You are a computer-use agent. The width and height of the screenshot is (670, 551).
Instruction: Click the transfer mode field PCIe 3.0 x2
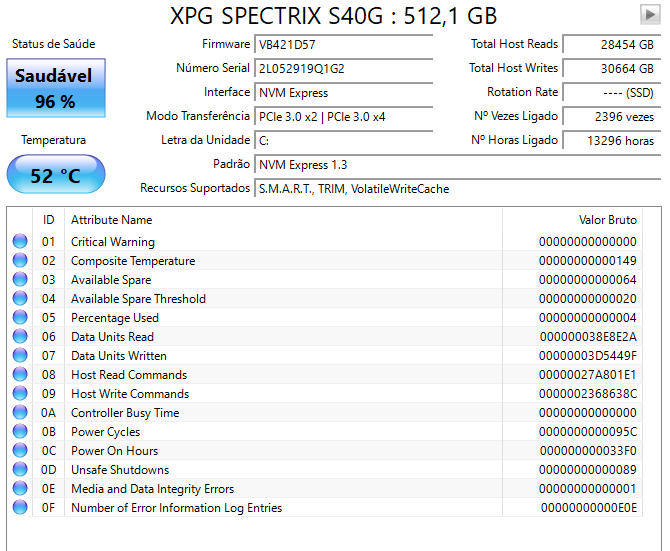pos(344,117)
